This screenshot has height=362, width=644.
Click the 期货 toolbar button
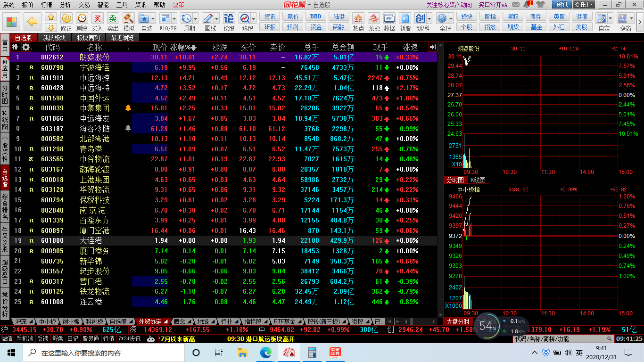coord(513,27)
